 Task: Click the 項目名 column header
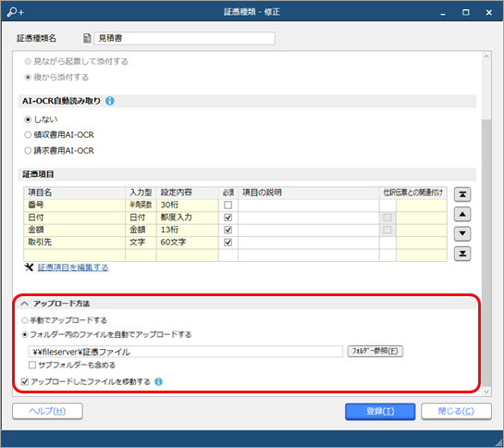(x=74, y=193)
